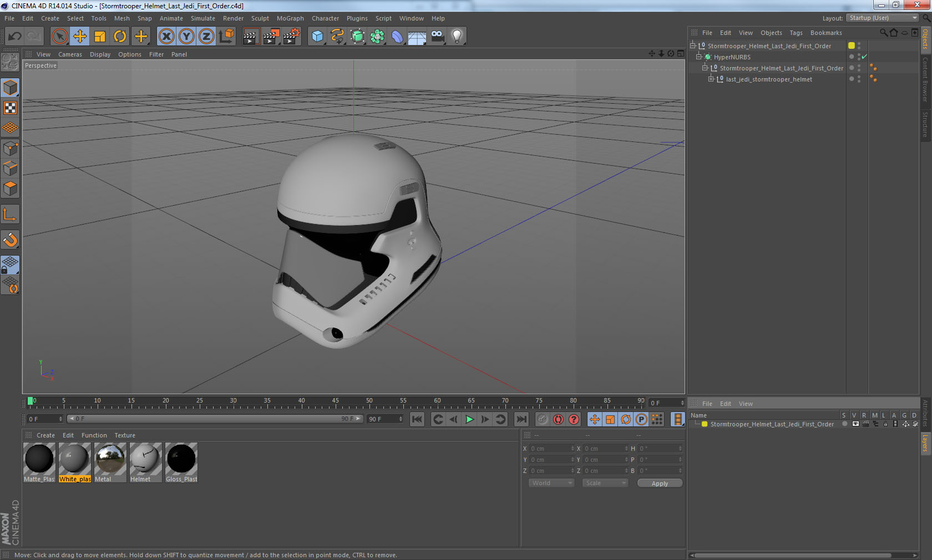The height and width of the screenshot is (560, 932).
Task: Click the Undo arrow icon
Action: (x=14, y=37)
